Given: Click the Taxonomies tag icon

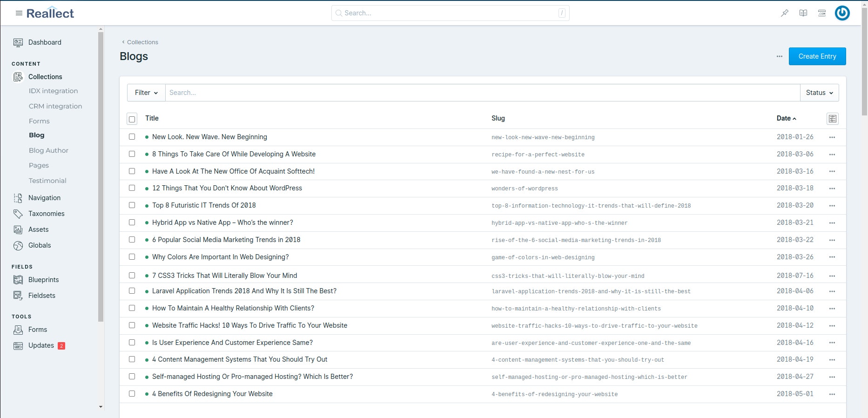Looking at the screenshot, I should (x=18, y=214).
